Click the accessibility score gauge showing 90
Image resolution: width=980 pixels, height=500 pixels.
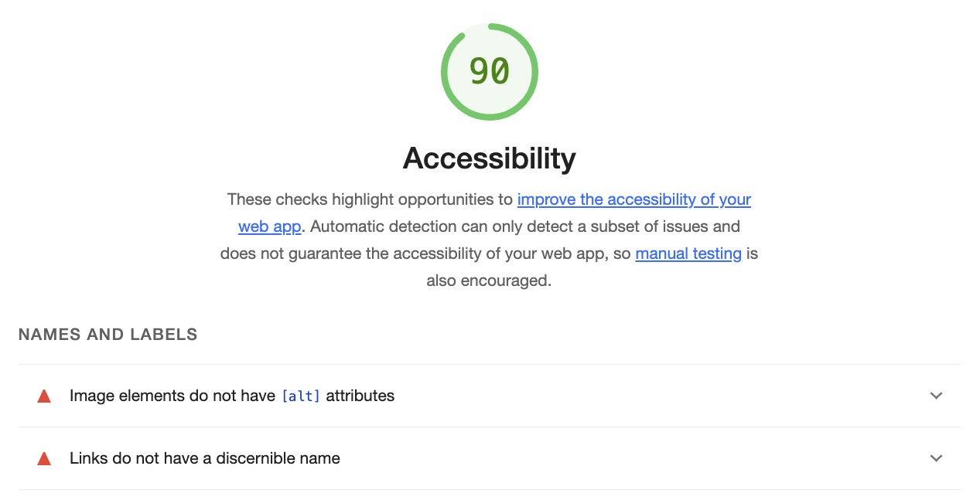point(489,72)
